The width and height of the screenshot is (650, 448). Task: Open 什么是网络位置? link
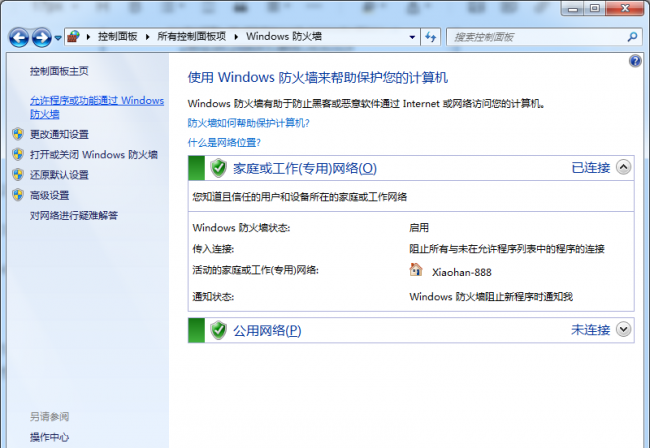[224, 143]
